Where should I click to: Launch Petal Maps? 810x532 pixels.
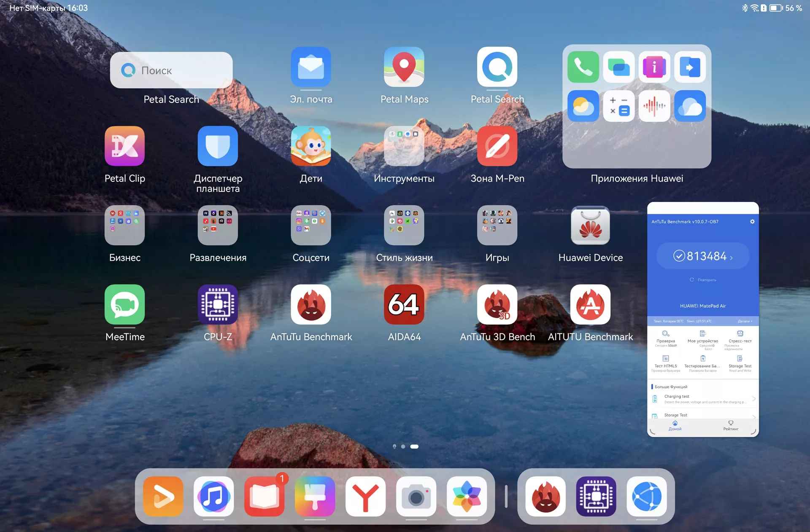point(404,67)
